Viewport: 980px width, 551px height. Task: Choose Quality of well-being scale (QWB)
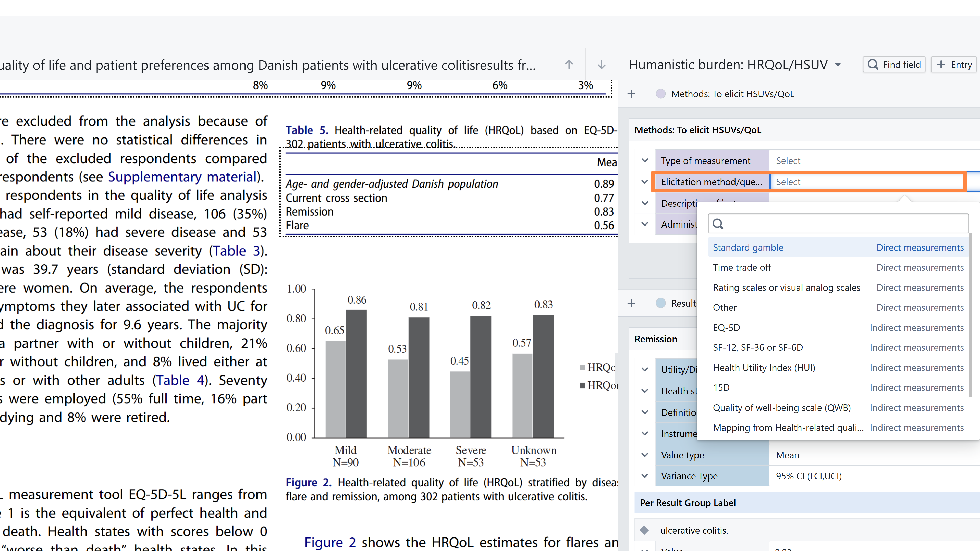coord(838,408)
